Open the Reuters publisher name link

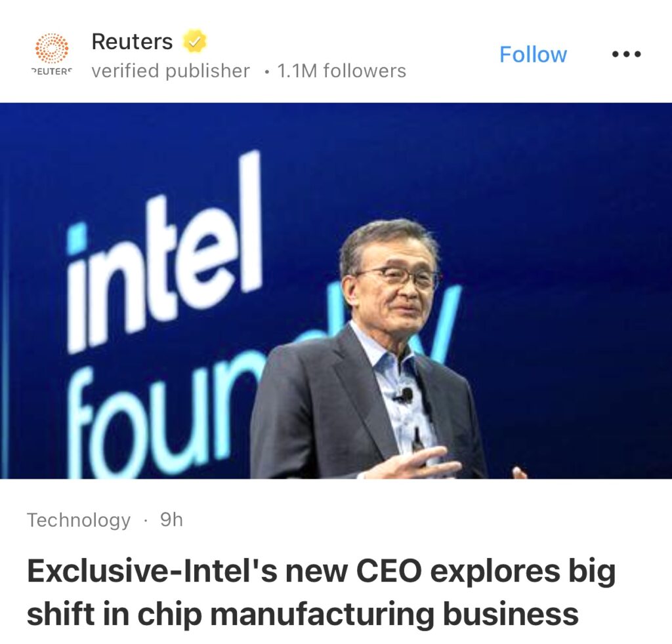point(132,41)
